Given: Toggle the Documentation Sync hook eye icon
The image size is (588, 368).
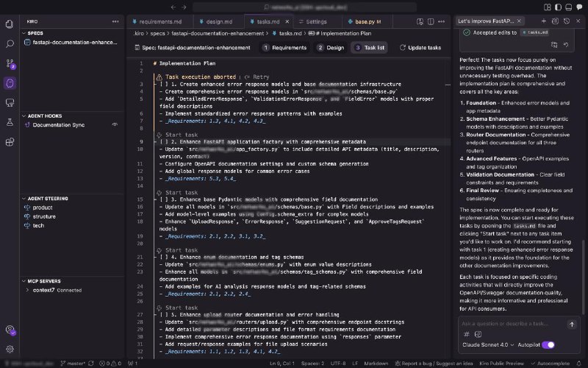Looking at the screenshot, I should pos(115,124).
